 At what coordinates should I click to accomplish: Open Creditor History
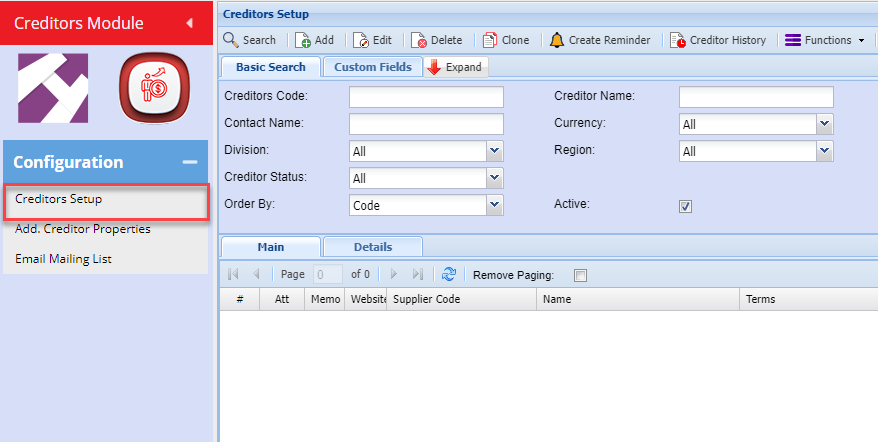tap(718, 40)
